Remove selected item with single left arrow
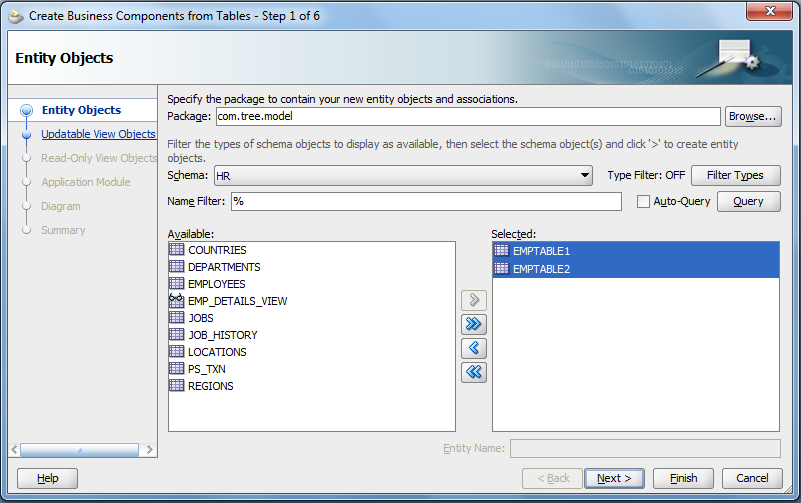801x503 pixels. [474, 348]
